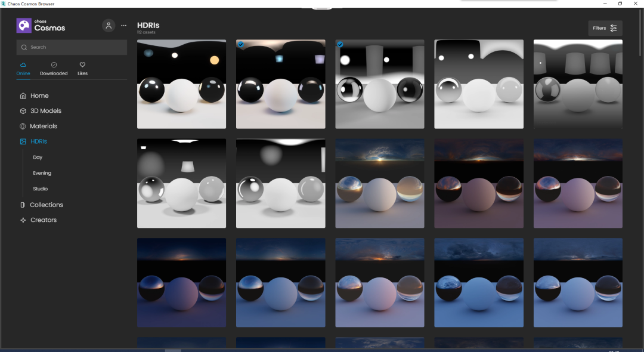The height and width of the screenshot is (352, 644).
Task: Open the Materials category
Action: pyautogui.click(x=44, y=126)
